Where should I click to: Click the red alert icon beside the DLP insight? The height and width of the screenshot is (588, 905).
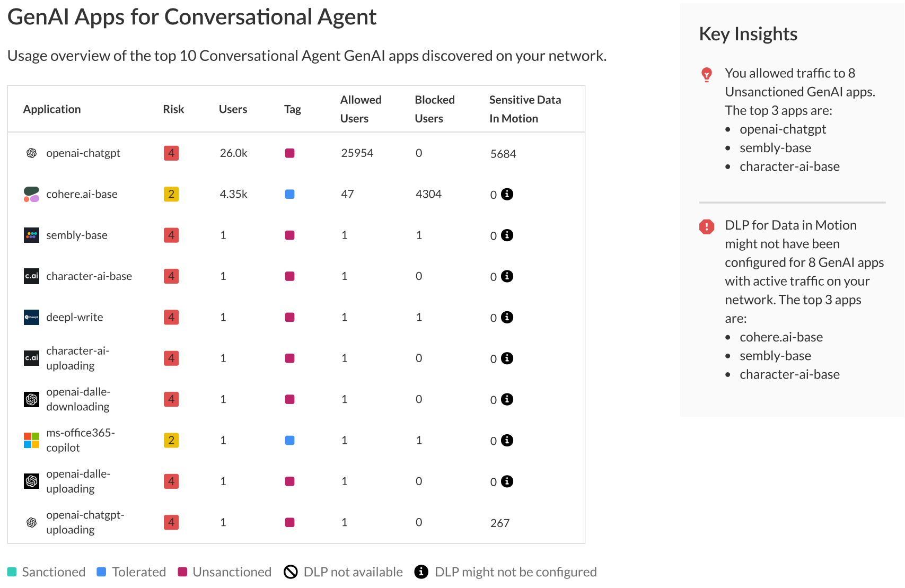point(706,226)
